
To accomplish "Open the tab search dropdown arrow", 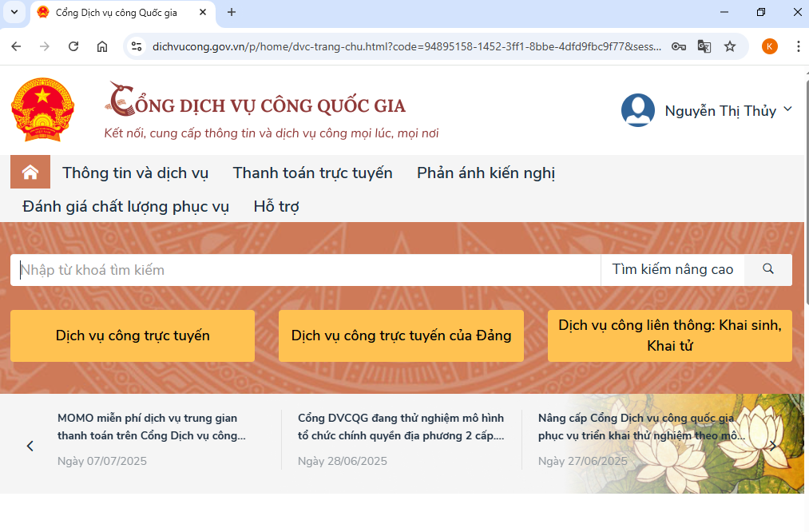I will (x=14, y=12).
